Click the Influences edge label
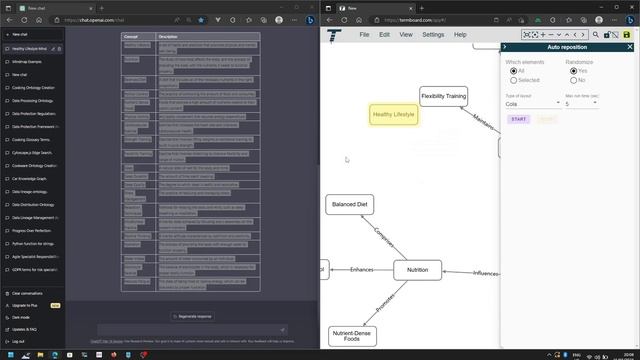 [486, 273]
